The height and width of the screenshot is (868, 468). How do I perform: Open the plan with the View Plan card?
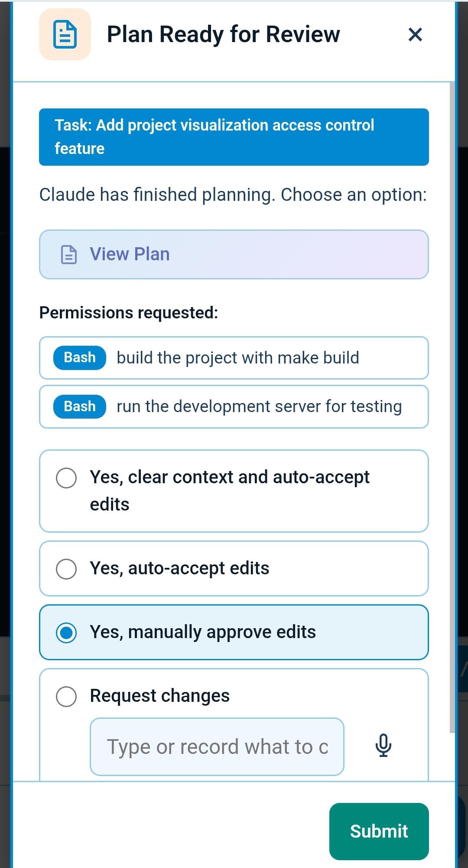coord(234,254)
